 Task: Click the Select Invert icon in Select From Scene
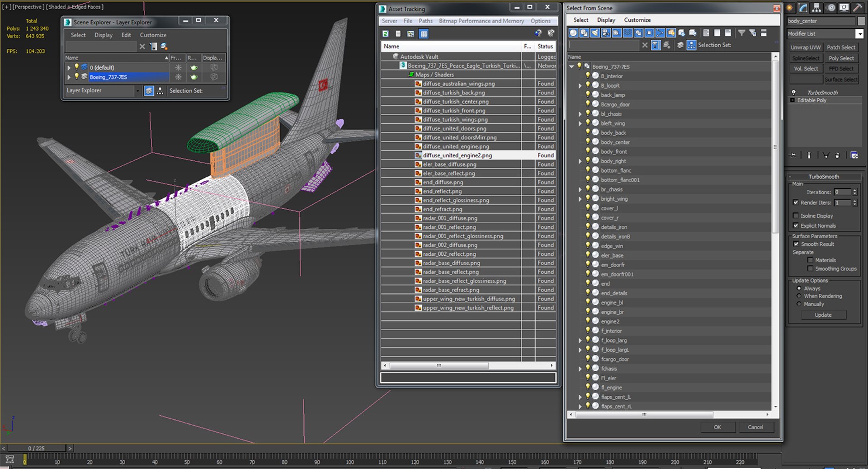tap(728, 33)
